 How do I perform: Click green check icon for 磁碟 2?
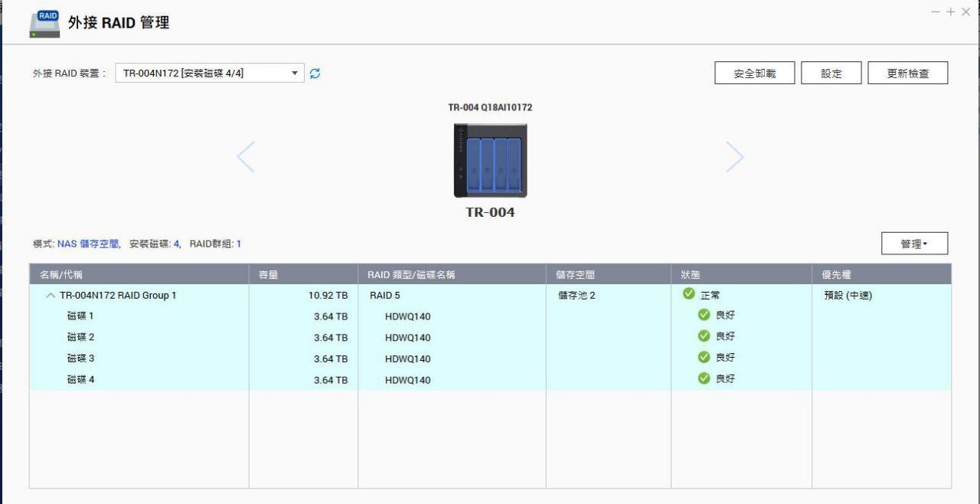coord(704,336)
